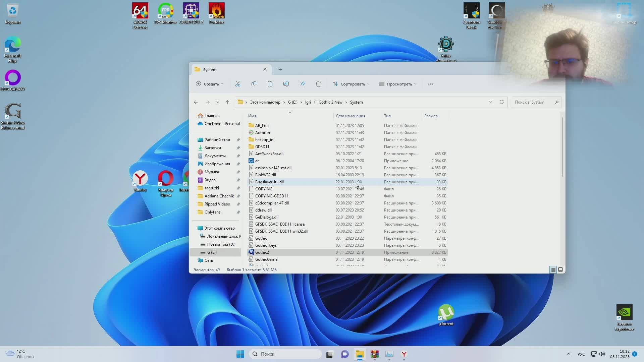The image size is (644, 362).
Task: Select Загрузки in the navigation pane
Action: click(x=213, y=148)
